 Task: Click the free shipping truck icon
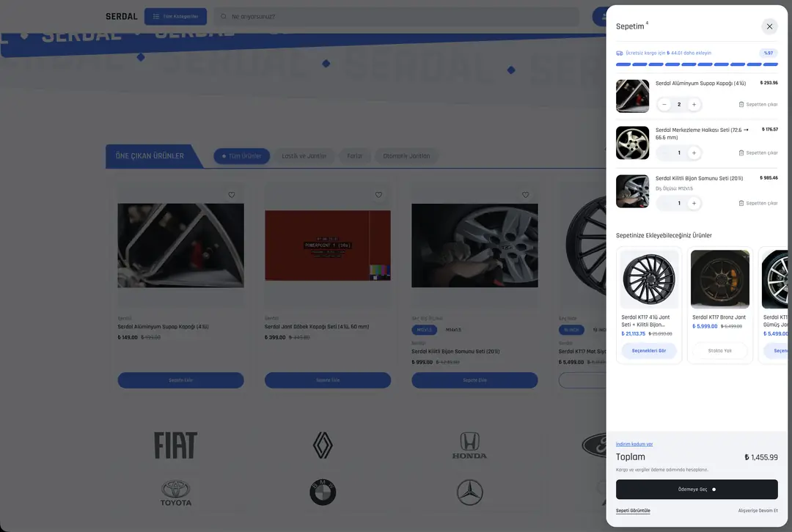click(619, 53)
